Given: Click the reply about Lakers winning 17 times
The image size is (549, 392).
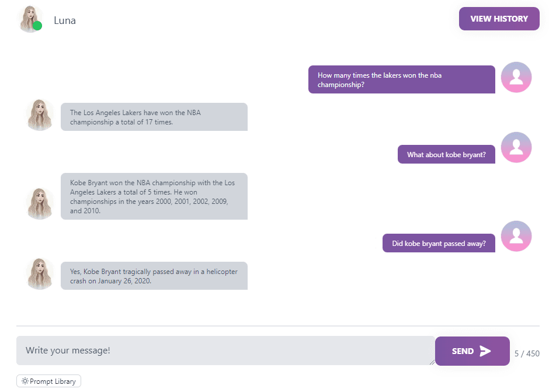Looking at the screenshot, I should pyautogui.click(x=154, y=117).
